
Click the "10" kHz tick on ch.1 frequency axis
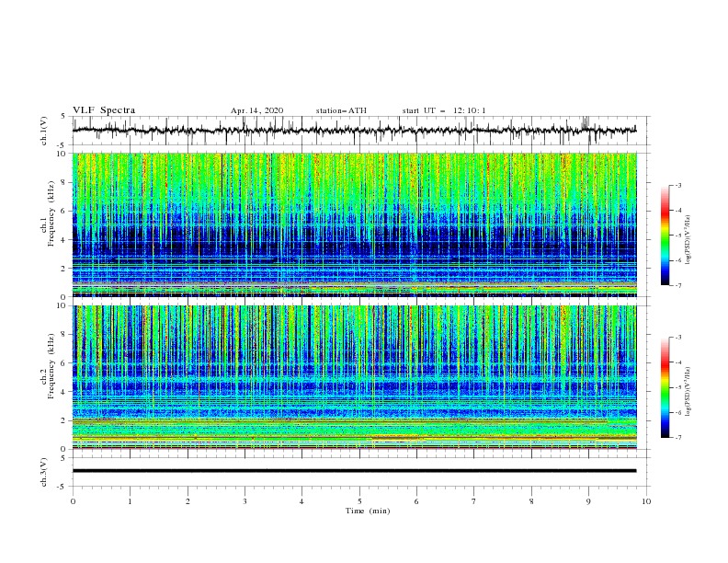tap(63, 154)
